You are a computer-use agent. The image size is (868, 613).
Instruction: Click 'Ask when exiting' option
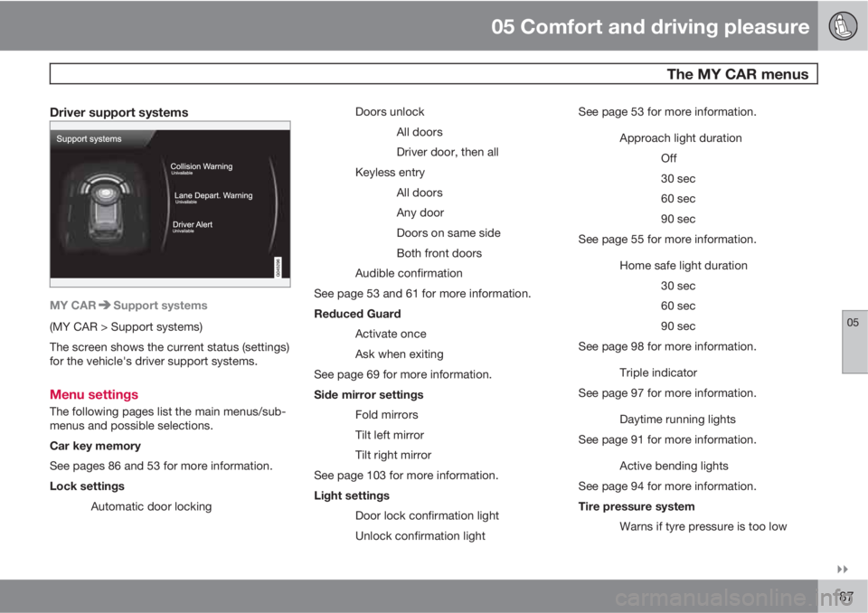click(x=399, y=354)
